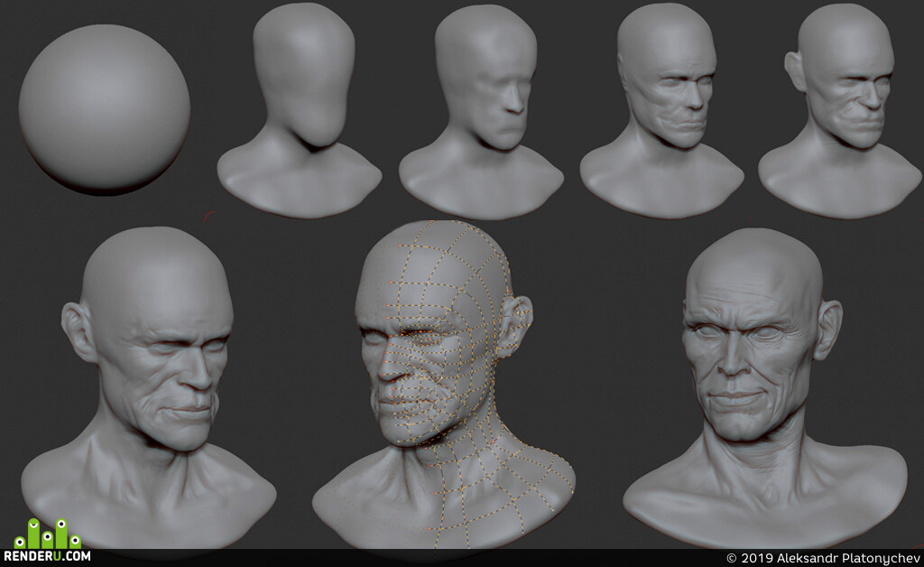The height and width of the screenshot is (567, 924).
Task: Select the faceless featureless bust
Action: 300,110
